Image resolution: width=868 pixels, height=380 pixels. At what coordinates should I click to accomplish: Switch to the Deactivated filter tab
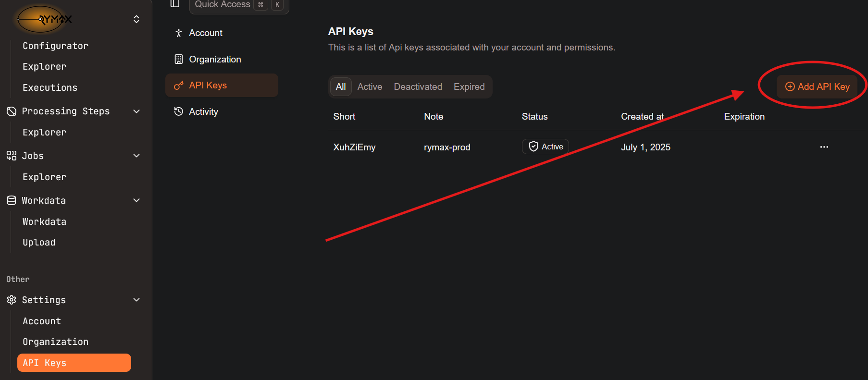418,86
